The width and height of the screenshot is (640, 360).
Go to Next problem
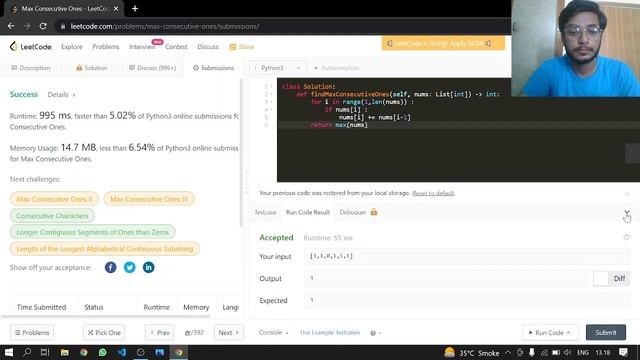click(229, 333)
